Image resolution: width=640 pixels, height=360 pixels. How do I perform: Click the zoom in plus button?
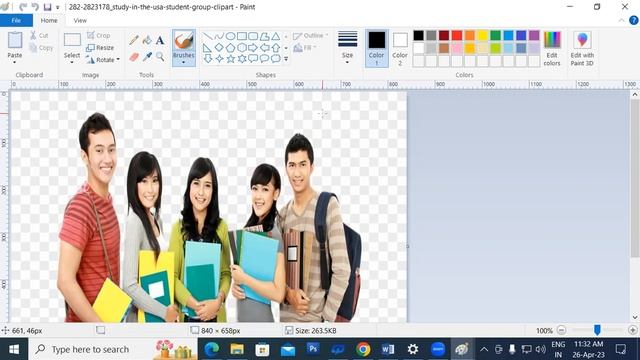coord(633,330)
